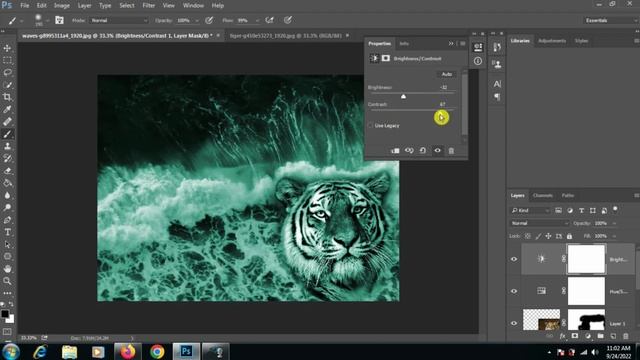Open the Essentials workspace dropdown
Image resolution: width=640 pixels, height=360 pixels.
click(610, 20)
